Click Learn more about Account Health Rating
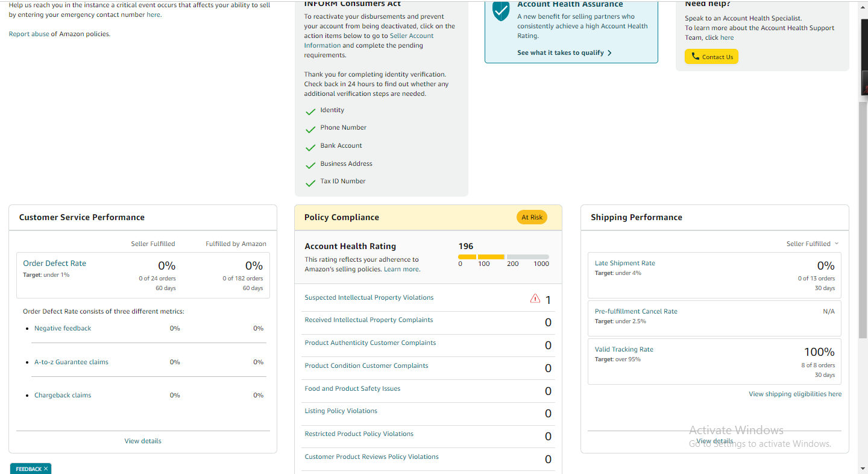868x474 pixels. (401, 269)
